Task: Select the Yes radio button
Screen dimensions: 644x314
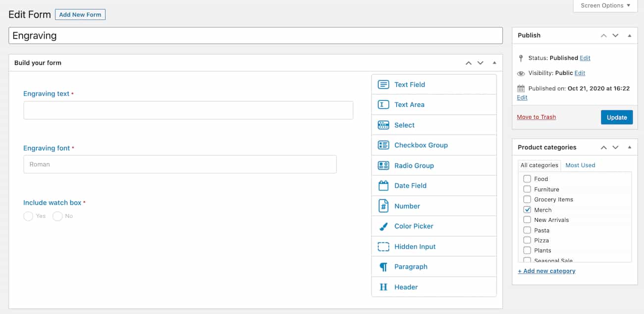Action: click(x=28, y=216)
